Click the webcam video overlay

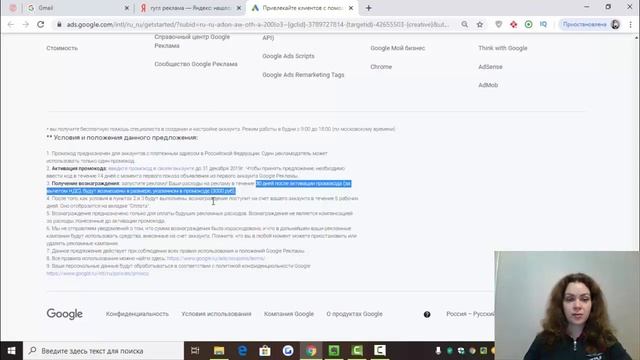click(567, 305)
